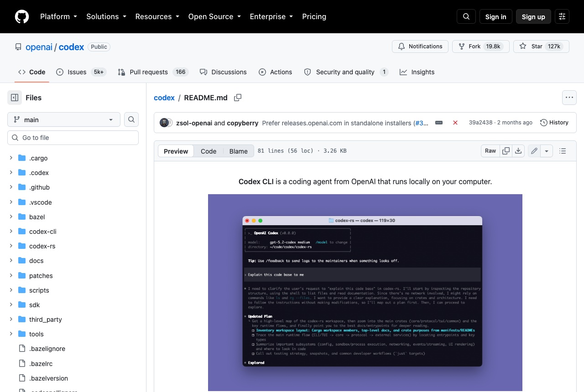Open the Issues tab

[x=81, y=72]
